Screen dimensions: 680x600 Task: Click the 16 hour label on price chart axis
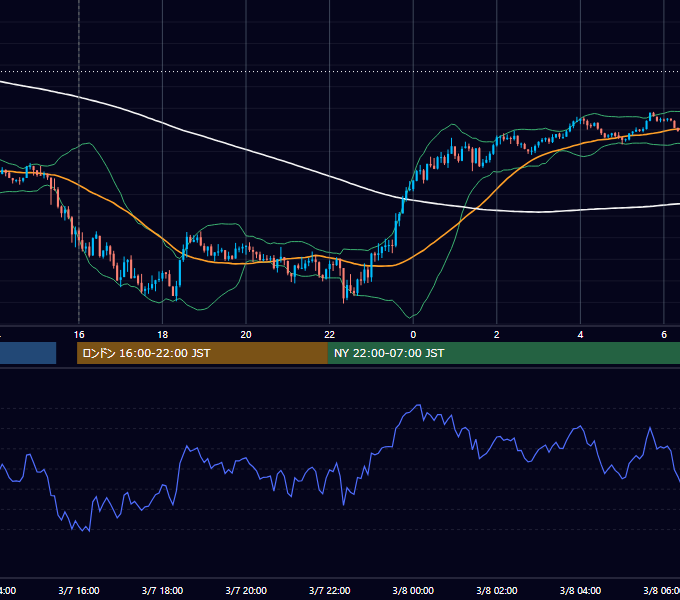click(79, 335)
